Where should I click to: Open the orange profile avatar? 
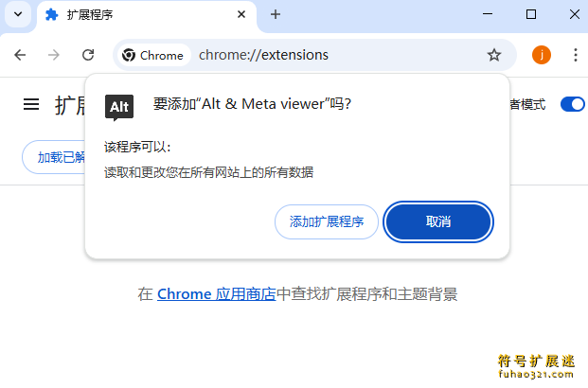541,55
